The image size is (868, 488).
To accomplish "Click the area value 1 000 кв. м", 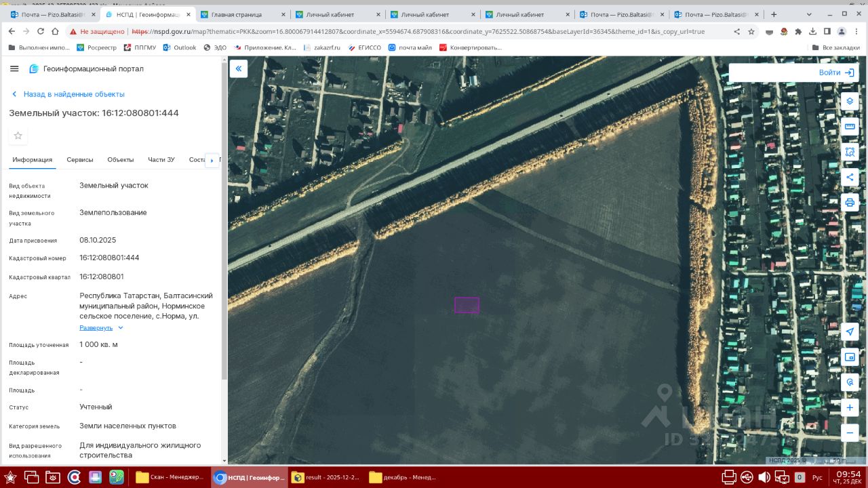I will (x=98, y=344).
